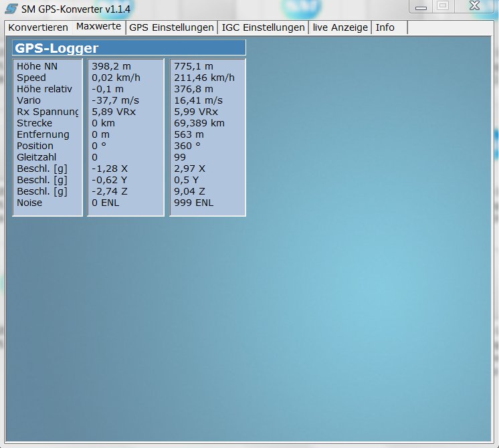499x448 pixels.
Task: Click the minimum Vario value -37,7 m/s
Action: tap(115, 100)
